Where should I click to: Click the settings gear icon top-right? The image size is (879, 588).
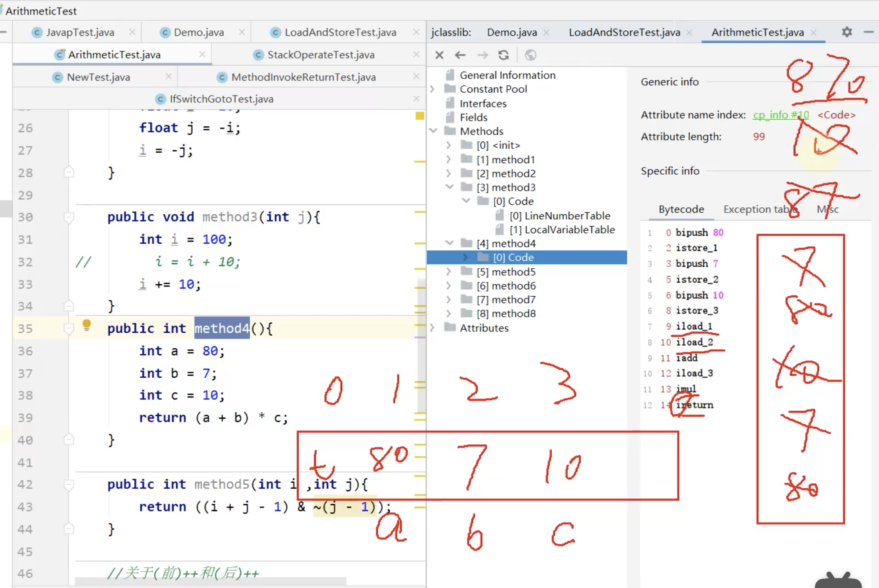(847, 32)
